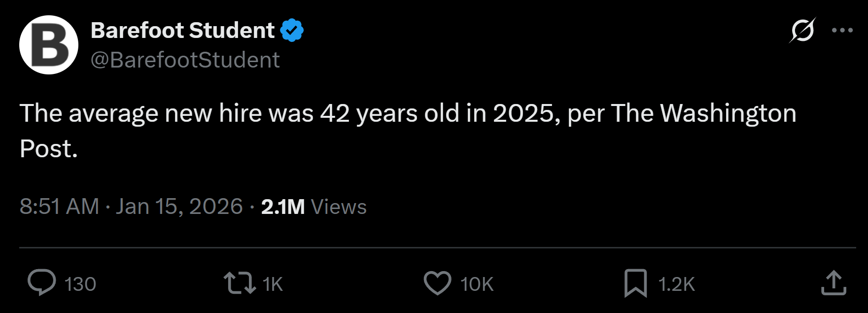Click the 1.2K bookmarks count
The image size is (868, 313).
pos(677,284)
